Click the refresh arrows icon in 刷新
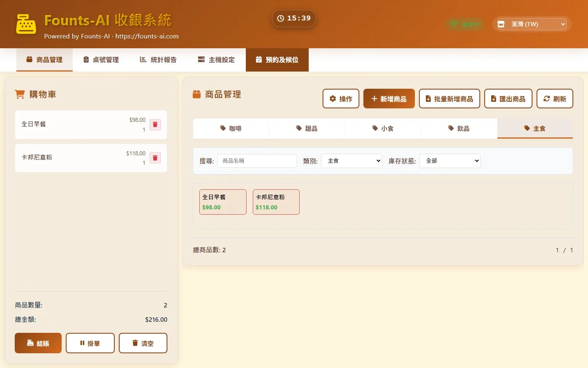This screenshot has height=368, width=588. pos(546,99)
